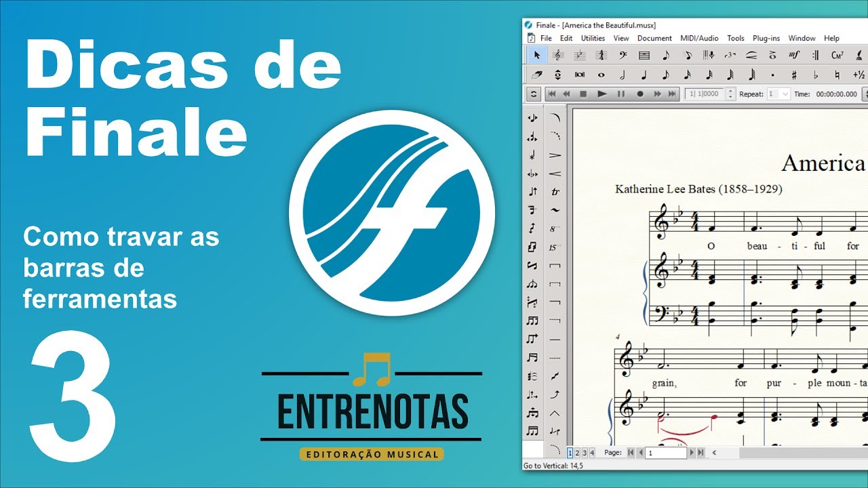868x488 pixels.
Task: Select the 8va smart shape
Action: (x=555, y=228)
